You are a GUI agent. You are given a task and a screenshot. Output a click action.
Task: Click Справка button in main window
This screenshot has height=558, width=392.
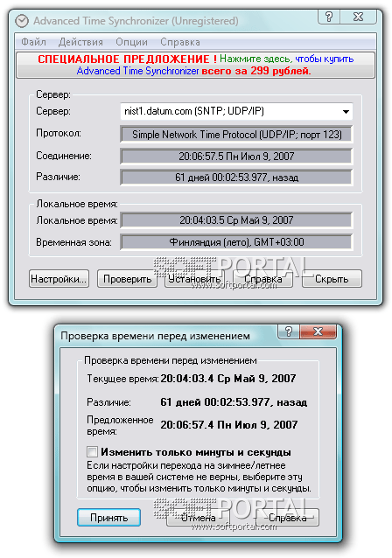[262, 279]
